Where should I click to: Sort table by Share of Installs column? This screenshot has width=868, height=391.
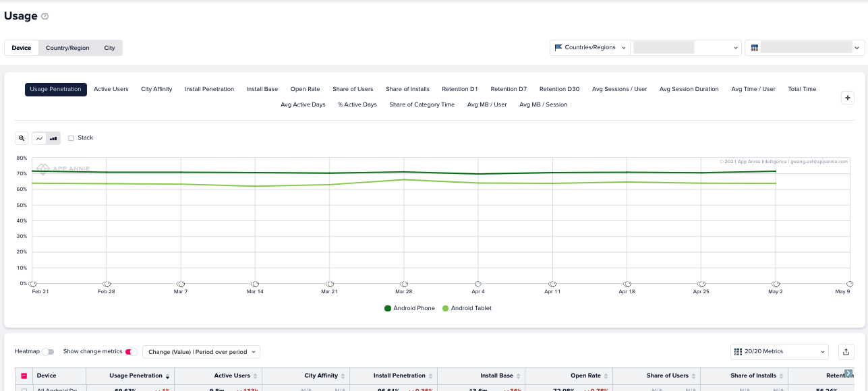tap(781, 376)
